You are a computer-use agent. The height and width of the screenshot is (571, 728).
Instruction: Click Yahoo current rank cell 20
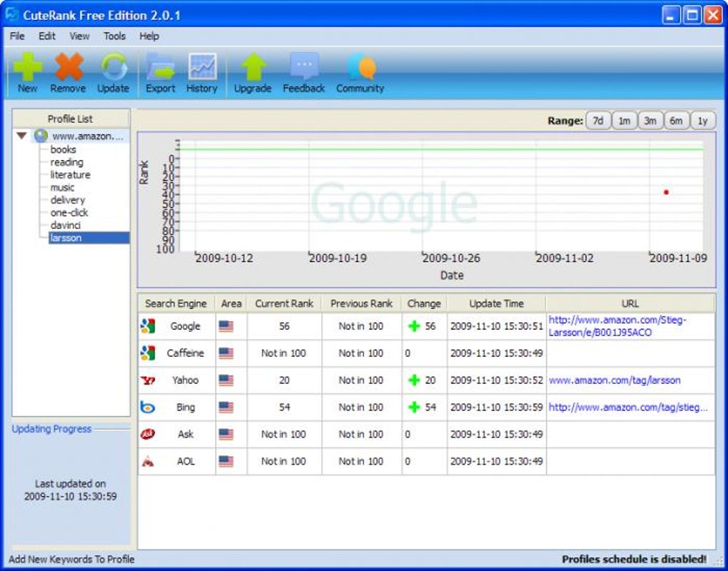tap(284, 380)
